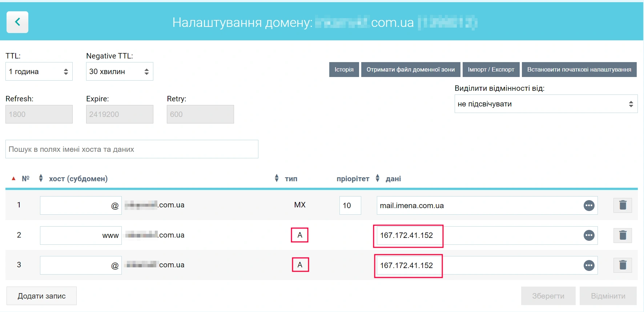
Task: Click the host name search field
Action: click(x=132, y=149)
